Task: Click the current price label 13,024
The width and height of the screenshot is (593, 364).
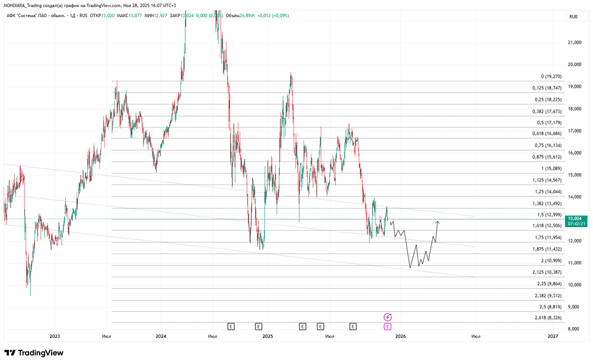Action: pos(576,221)
